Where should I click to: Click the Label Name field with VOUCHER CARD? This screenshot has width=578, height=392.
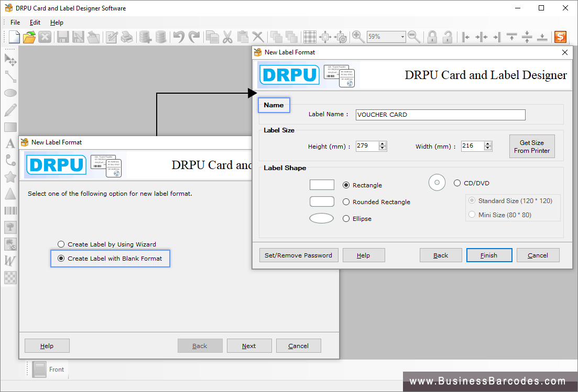pyautogui.click(x=441, y=115)
